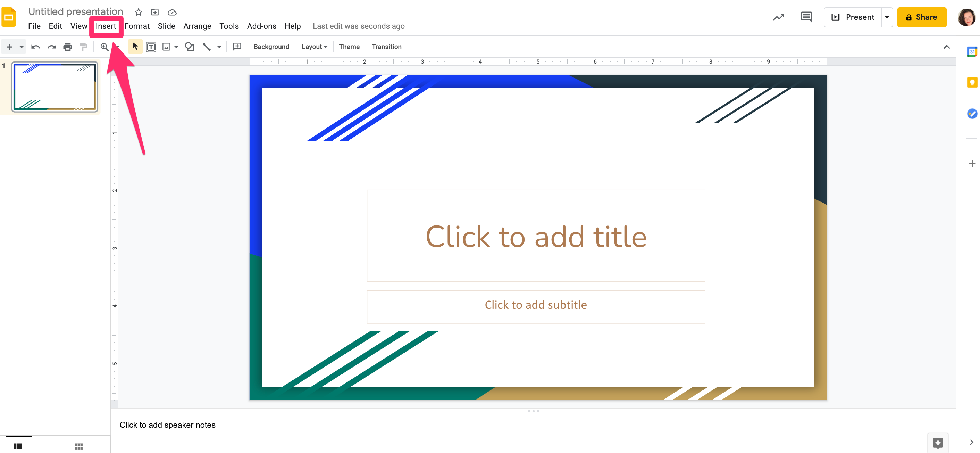Click the line draw tool icon
This screenshot has height=453, width=980.
pyautogui.click(x=208, y=46)
